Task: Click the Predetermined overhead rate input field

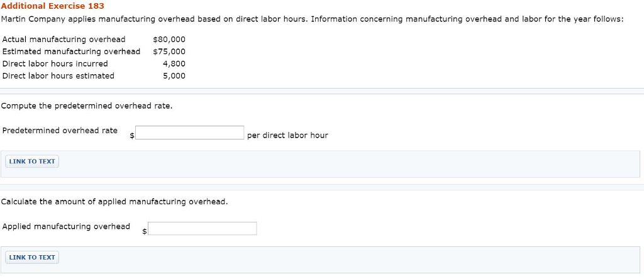Action: click(190, 133)
